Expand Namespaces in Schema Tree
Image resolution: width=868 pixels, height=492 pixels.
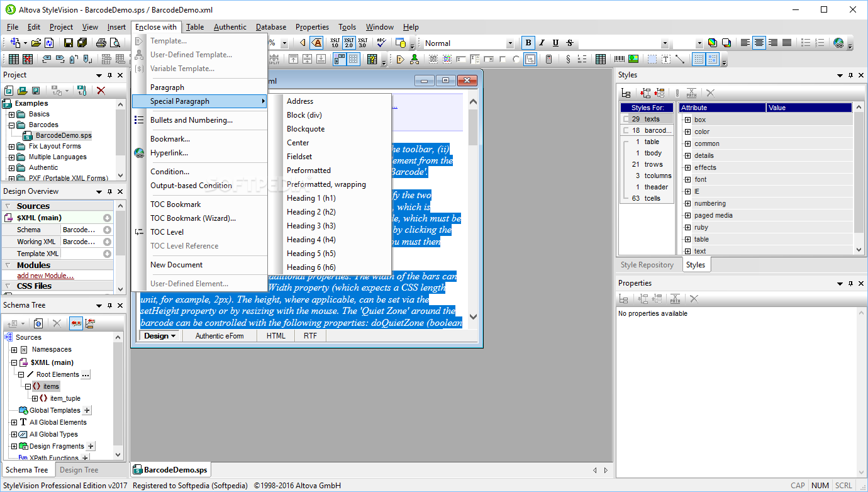click(14, 350)
